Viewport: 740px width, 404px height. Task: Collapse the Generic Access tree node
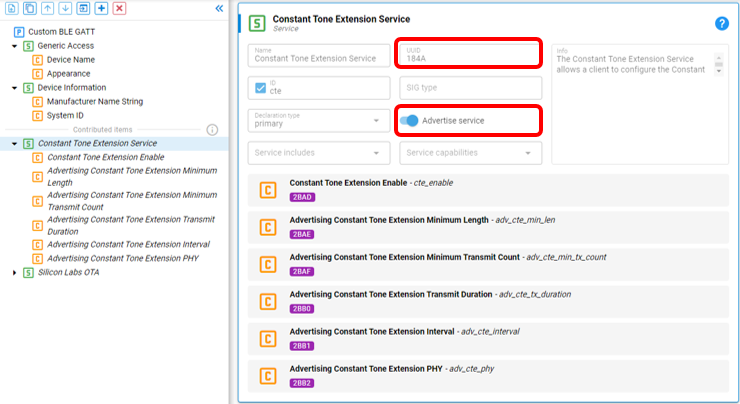click(x=15, y=46)
